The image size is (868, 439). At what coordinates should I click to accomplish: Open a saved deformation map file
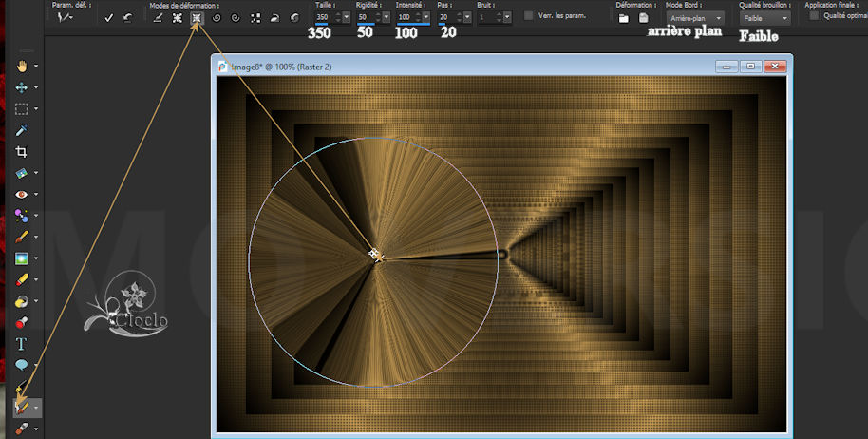pyautogui.click(x=623, y=17)
